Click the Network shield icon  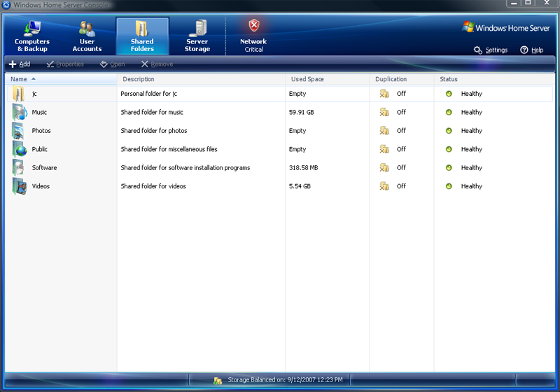pyautogui.click(x=254, y=26)
